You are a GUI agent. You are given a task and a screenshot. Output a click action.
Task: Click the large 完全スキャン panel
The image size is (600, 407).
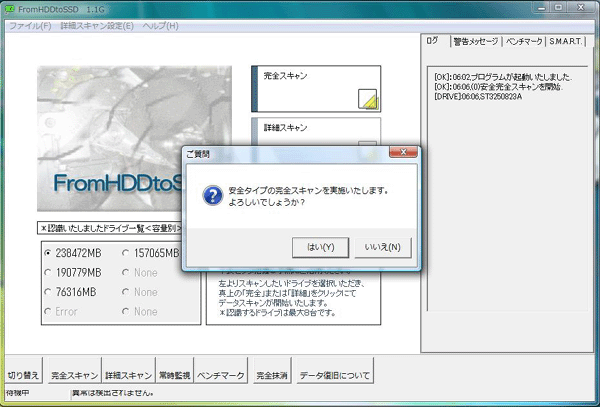[x=316, y=89]
